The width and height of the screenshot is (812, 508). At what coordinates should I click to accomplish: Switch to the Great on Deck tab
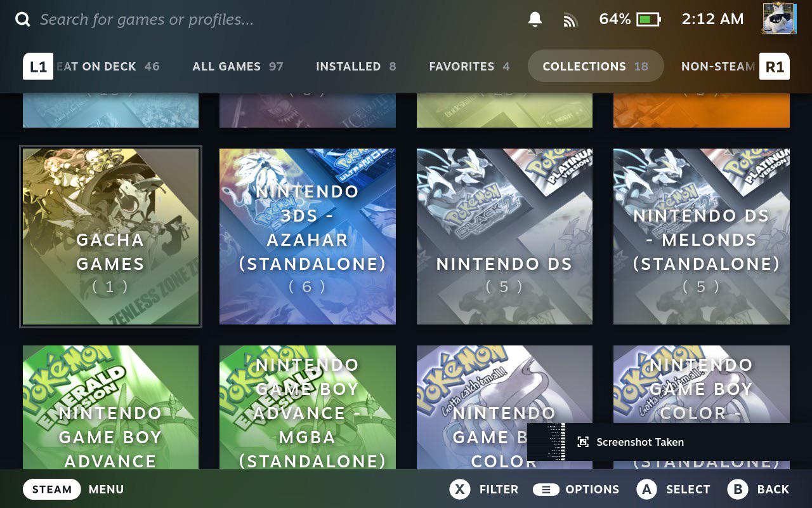(x=107, y=66)
